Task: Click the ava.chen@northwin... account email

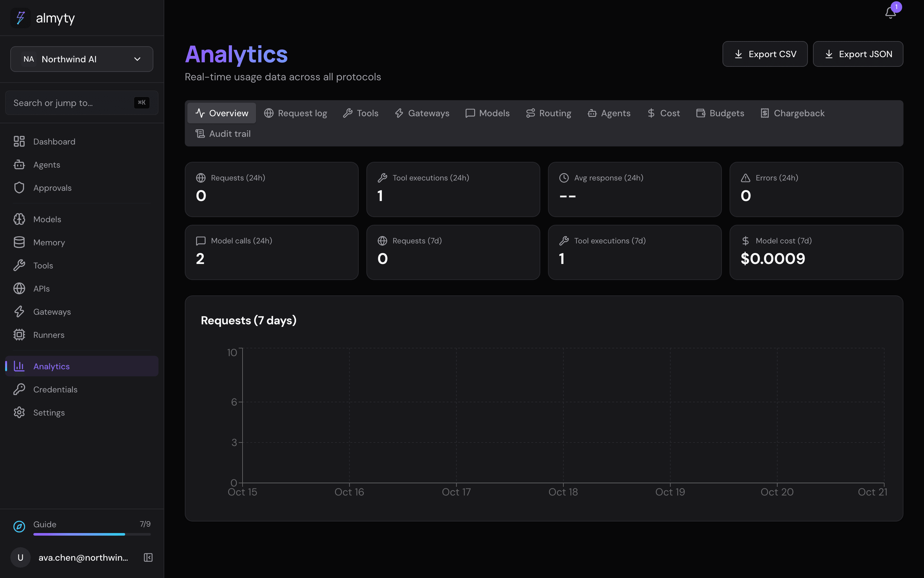Action: point(83,557)
